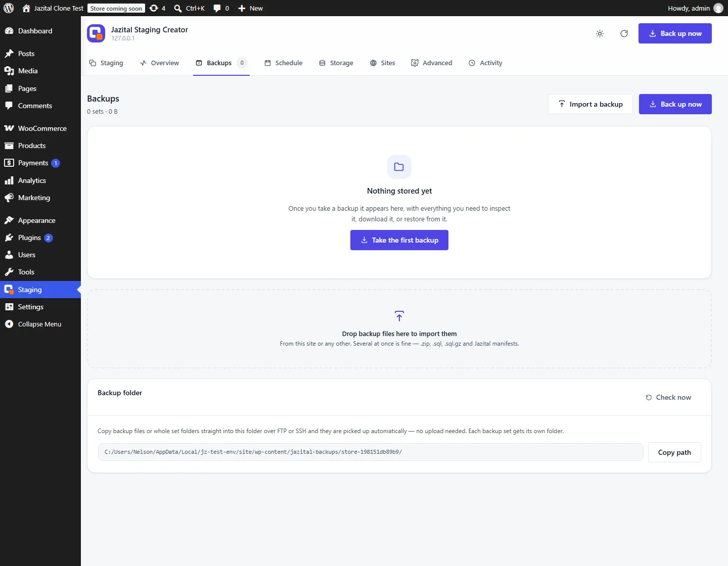This screenshot has height=566, width=728.
Task: Click the refresh icon in header
Action: 624,33
